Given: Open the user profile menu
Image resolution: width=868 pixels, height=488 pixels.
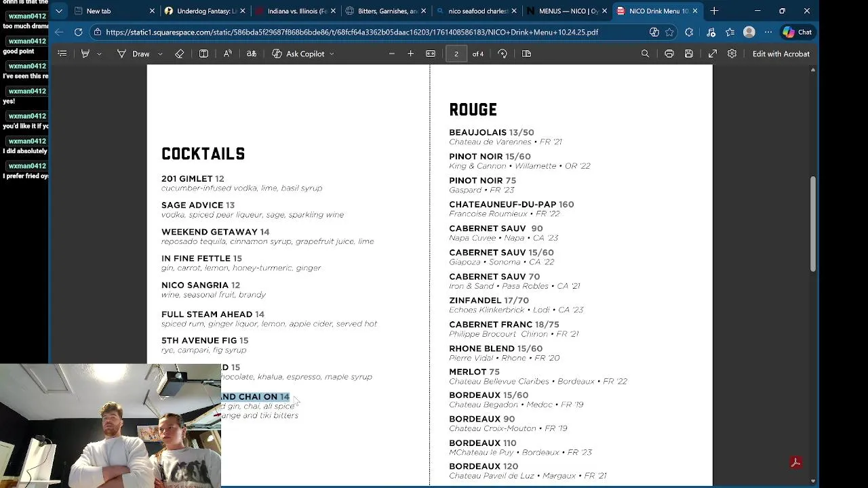Looking at the screenshot, I should point(749,32).
